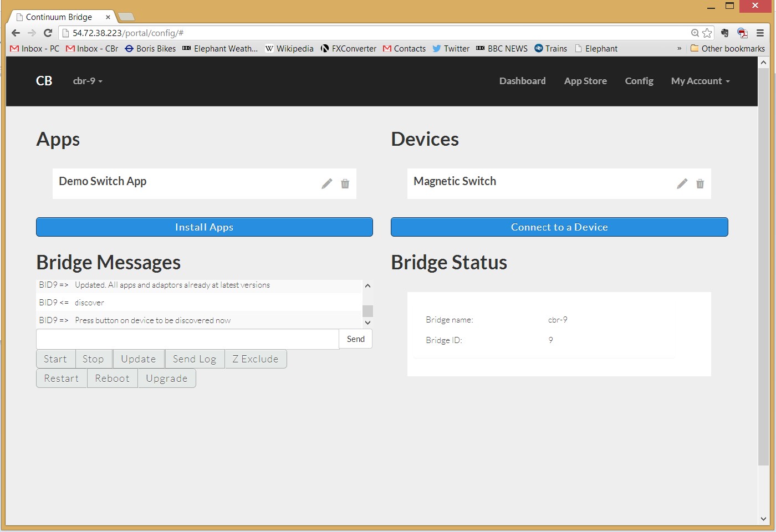Expand My Account dropdown menu
The height and width of the screenshot is (532, 776).
coord(700,81)
